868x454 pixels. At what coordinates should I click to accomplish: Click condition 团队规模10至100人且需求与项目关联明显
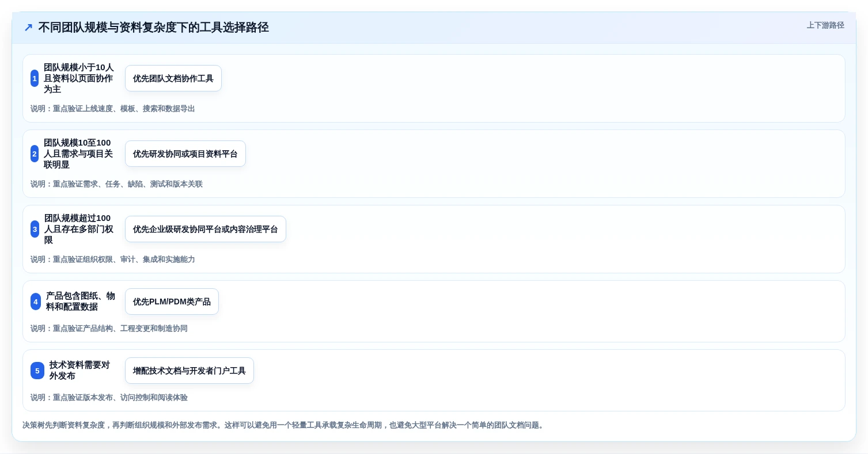point(79,154)
